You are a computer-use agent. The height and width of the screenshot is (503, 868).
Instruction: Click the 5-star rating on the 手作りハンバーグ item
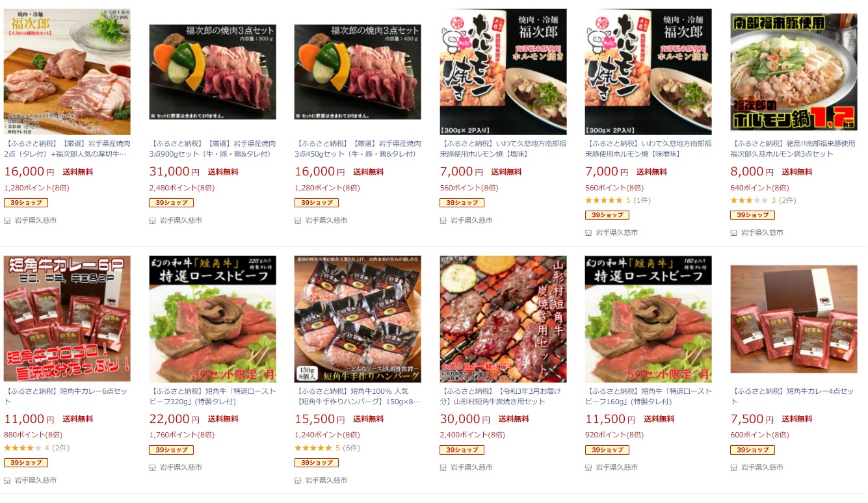pyautogui.click(x=313, y=448)
